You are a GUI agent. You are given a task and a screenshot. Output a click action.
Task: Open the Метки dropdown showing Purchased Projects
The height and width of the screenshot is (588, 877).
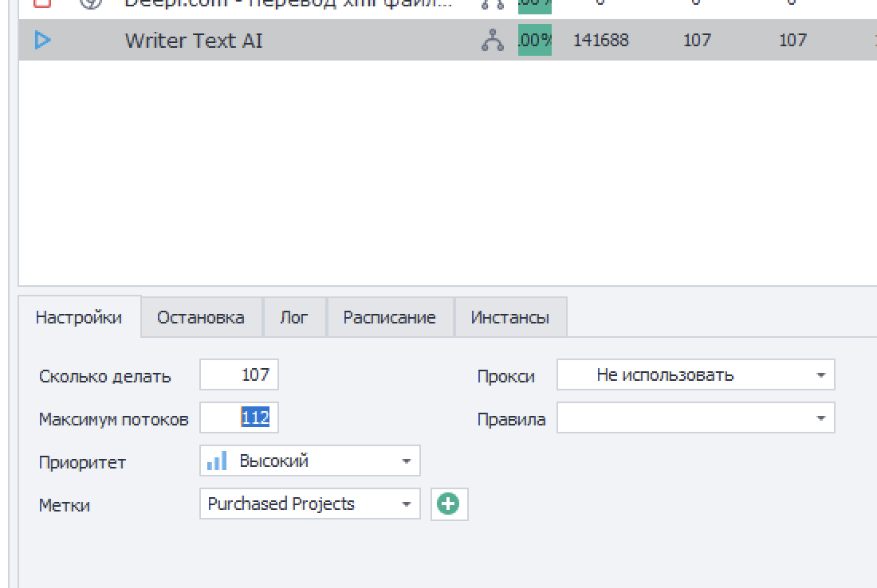(x=310, y=504)
